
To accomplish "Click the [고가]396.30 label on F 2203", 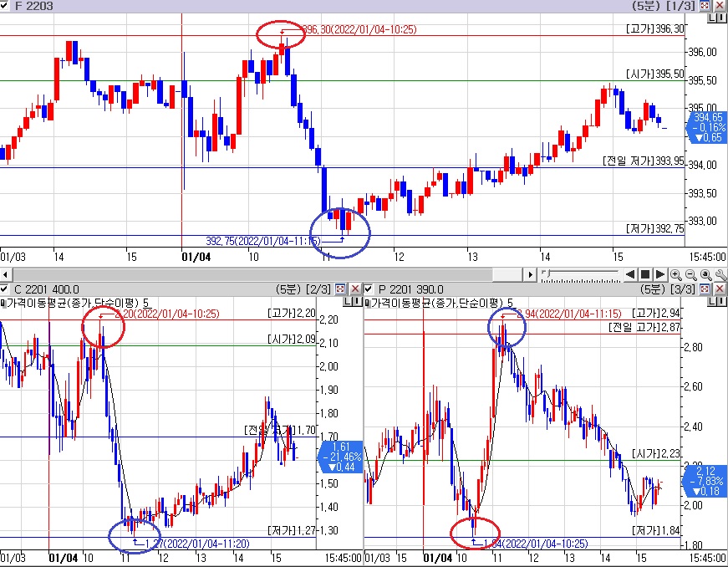I will [x=655, y=28].
